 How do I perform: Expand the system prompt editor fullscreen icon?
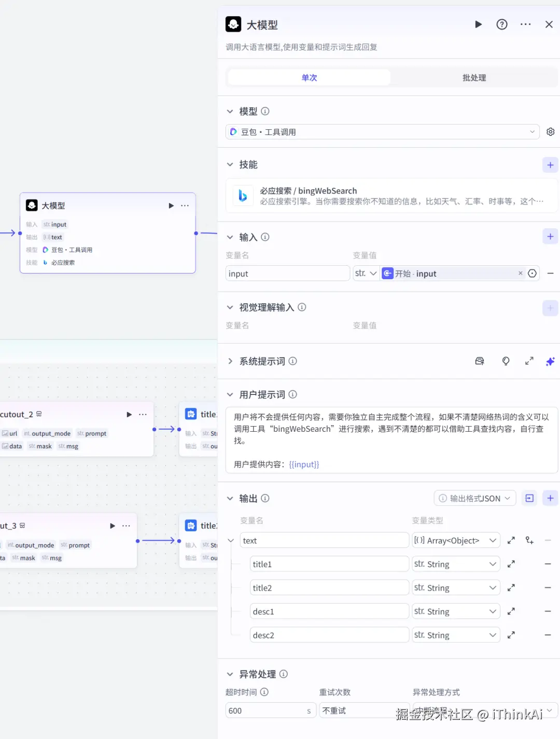(x=529, y=361)
